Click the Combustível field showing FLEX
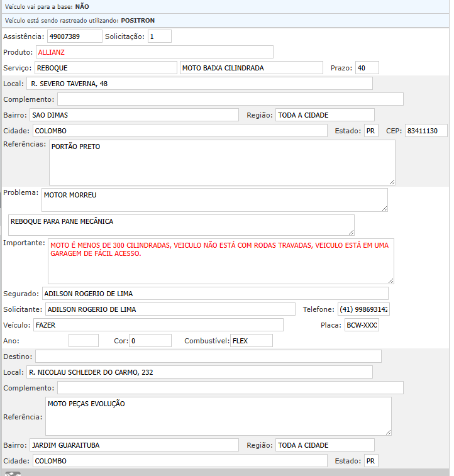Screen dimensions: 454x476 251,341
